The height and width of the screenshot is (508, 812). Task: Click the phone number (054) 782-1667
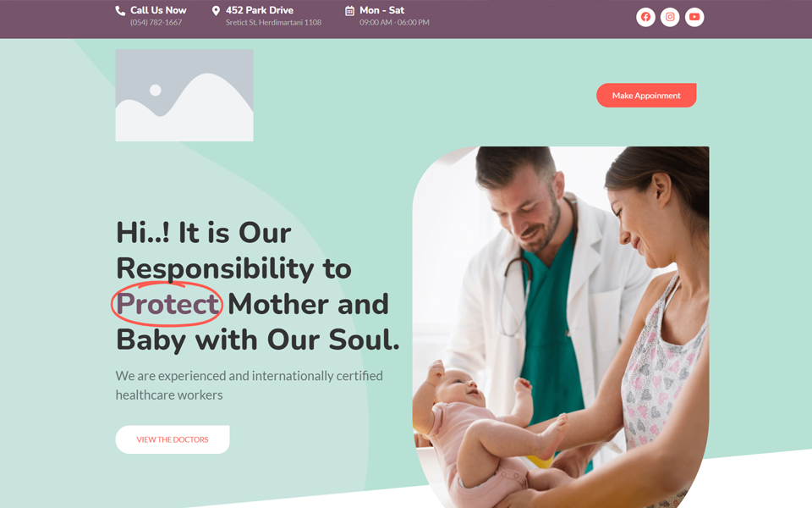point(156,22)
